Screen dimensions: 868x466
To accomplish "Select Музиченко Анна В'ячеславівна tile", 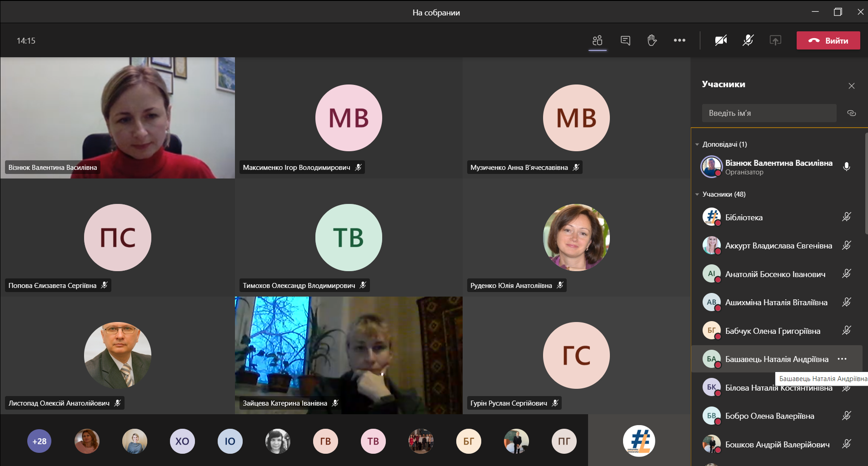I will (576, 118).
